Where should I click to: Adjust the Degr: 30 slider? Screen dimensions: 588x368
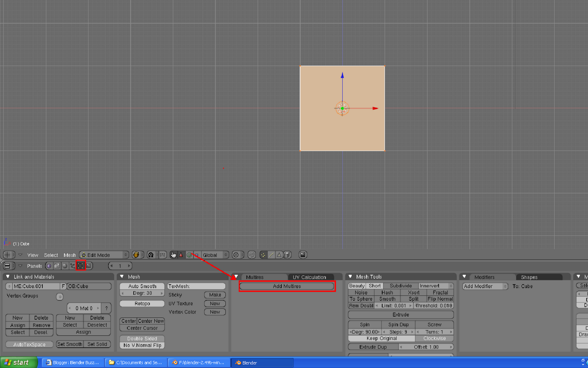(x=142, y=293)
